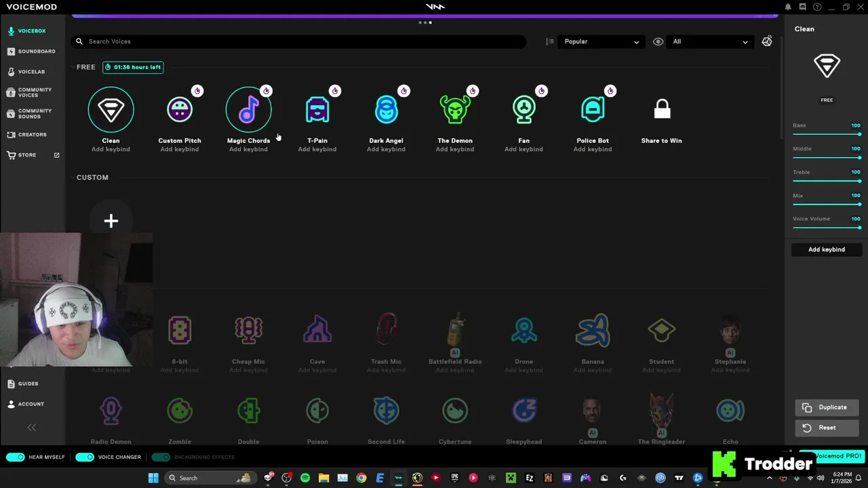This screenshot has width=868, height=488.
Task: Click the random voice dice icon
Action: pos(767,41)
